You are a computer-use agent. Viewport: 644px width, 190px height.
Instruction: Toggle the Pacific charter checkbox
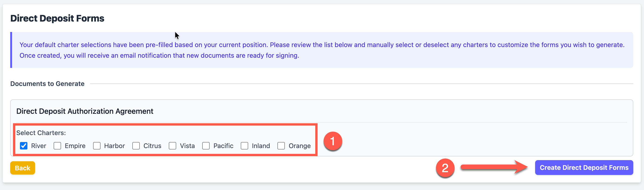click(x=206, y=146)
